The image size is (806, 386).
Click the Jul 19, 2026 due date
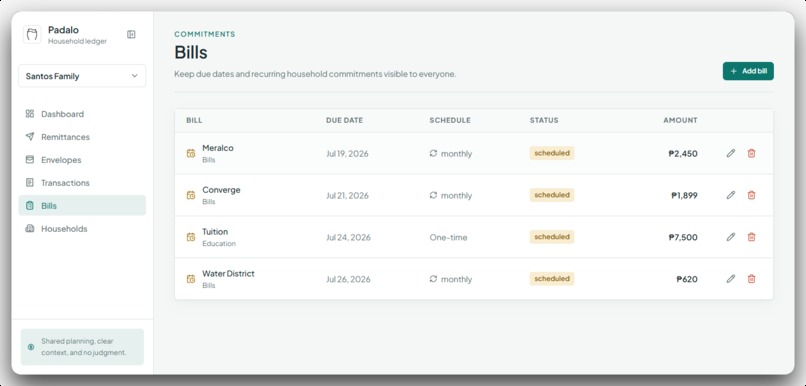pos(347,154)
